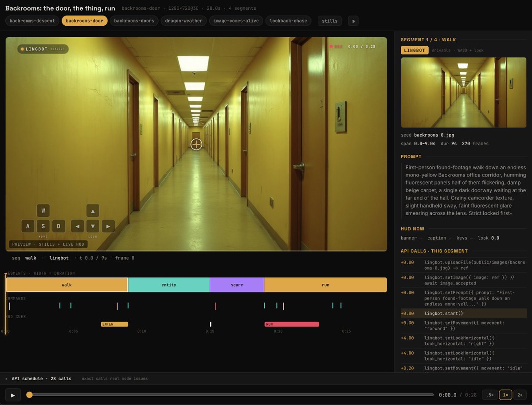Screen dimensions: 532x405
Task: Click the setMovement forward call at +0.30
Action: tap(464, 326)
